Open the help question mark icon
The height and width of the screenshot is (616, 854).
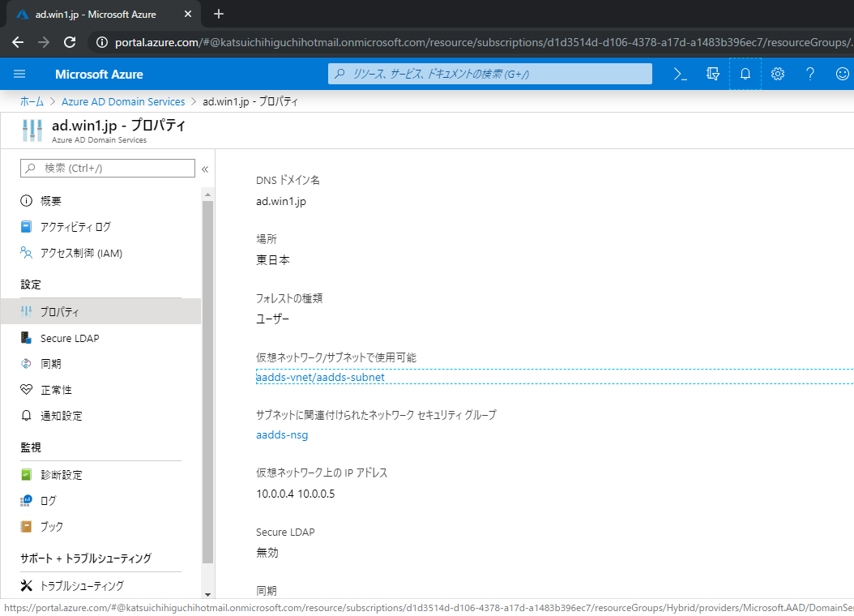(810, 74)
